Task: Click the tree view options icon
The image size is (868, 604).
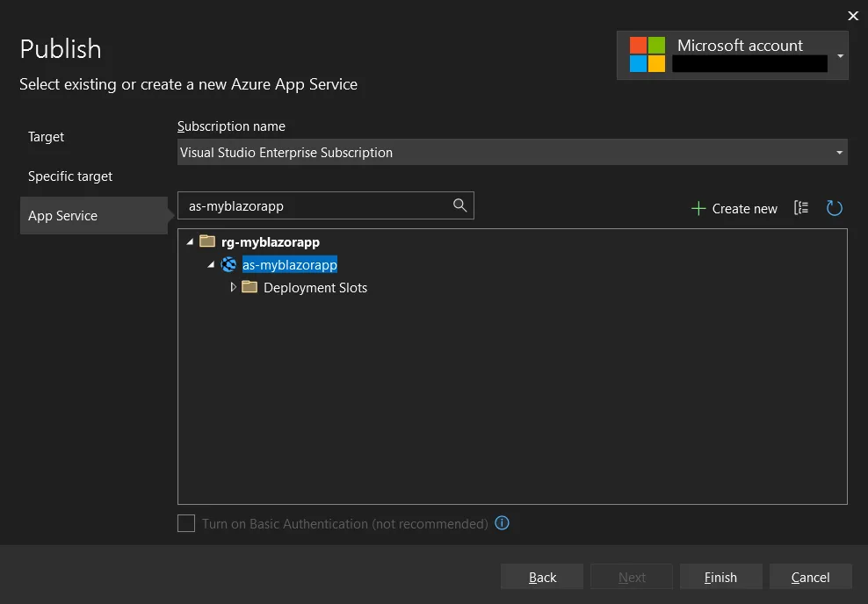Action: point(801,208)
